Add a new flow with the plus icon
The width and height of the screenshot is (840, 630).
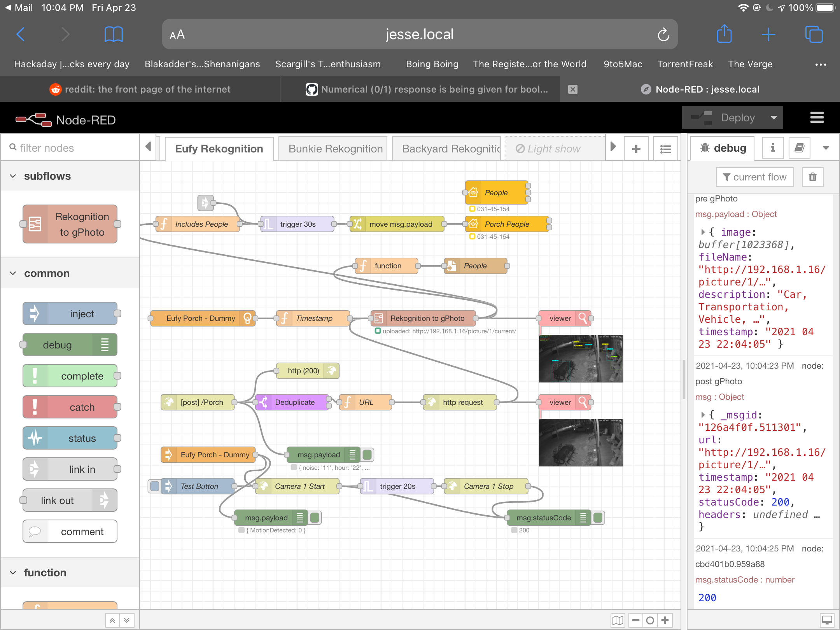636,148
